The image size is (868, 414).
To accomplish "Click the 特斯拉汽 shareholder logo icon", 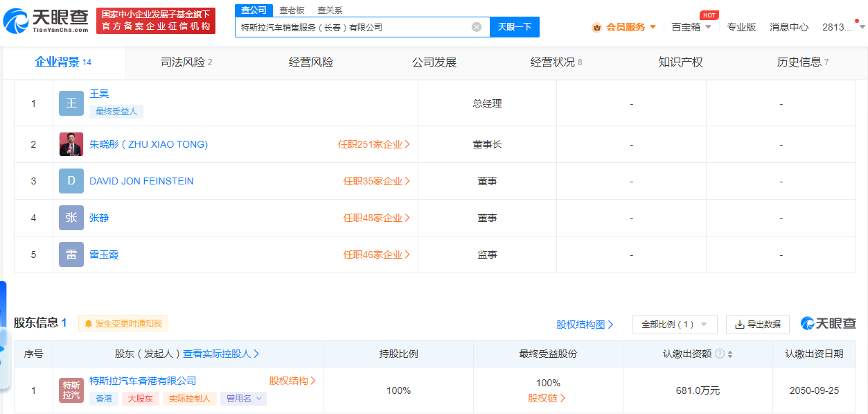I will [71, 390].
